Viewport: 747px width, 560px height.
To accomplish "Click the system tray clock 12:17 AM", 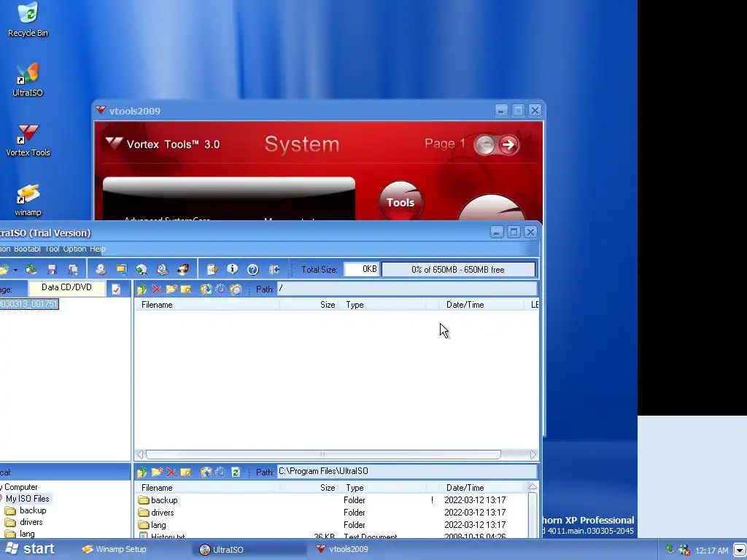I will pos(712,551).
